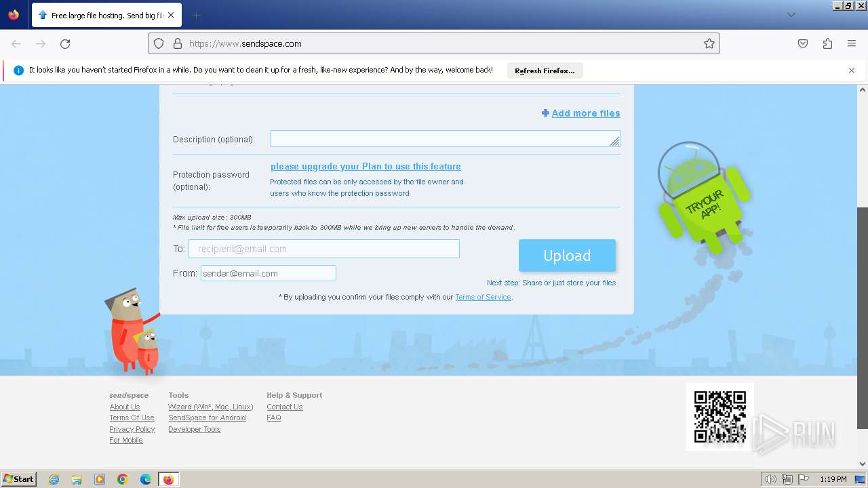
Task: Open Firefox hamburger application menu
Action: (852, 43)
